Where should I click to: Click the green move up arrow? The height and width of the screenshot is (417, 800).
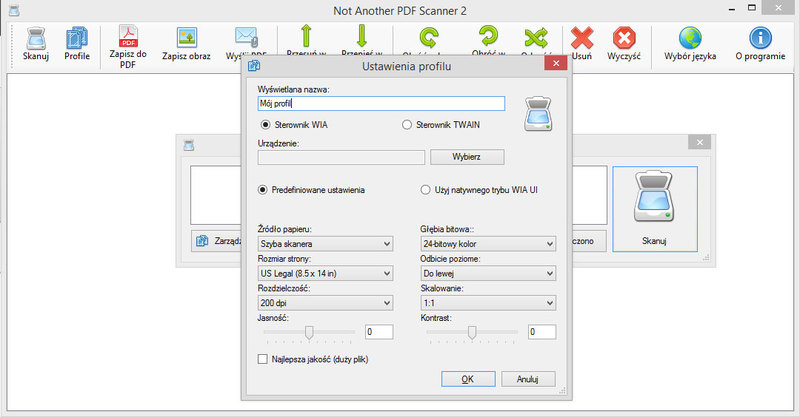(306, 36)
